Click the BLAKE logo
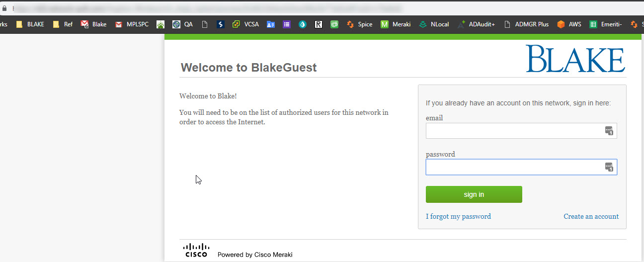 [x=575, y=59]
